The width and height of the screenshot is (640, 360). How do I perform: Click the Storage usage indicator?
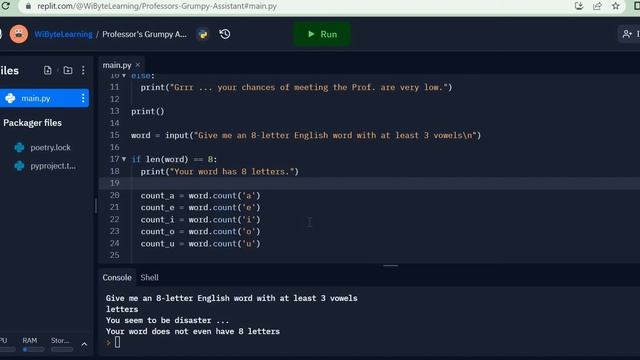(x=62, y=344)
